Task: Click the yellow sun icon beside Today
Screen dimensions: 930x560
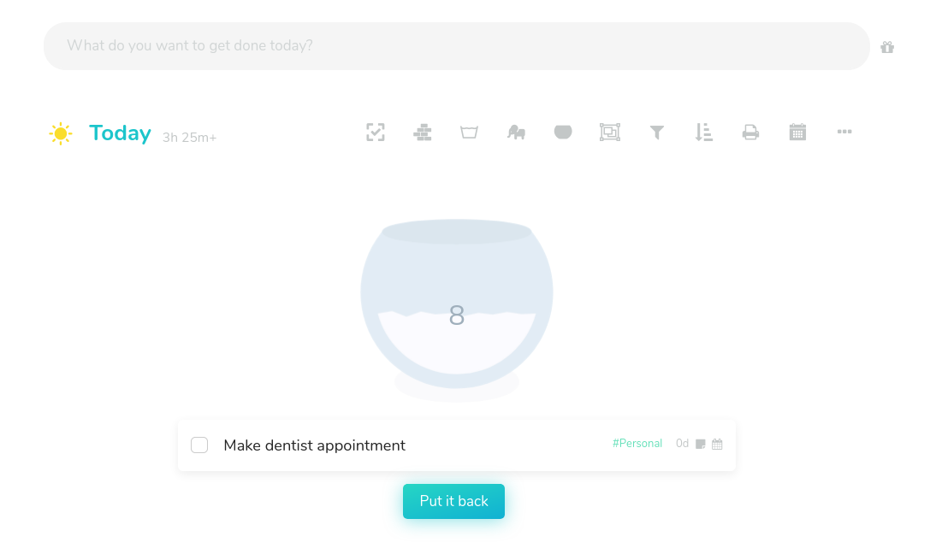Action: 61,134
